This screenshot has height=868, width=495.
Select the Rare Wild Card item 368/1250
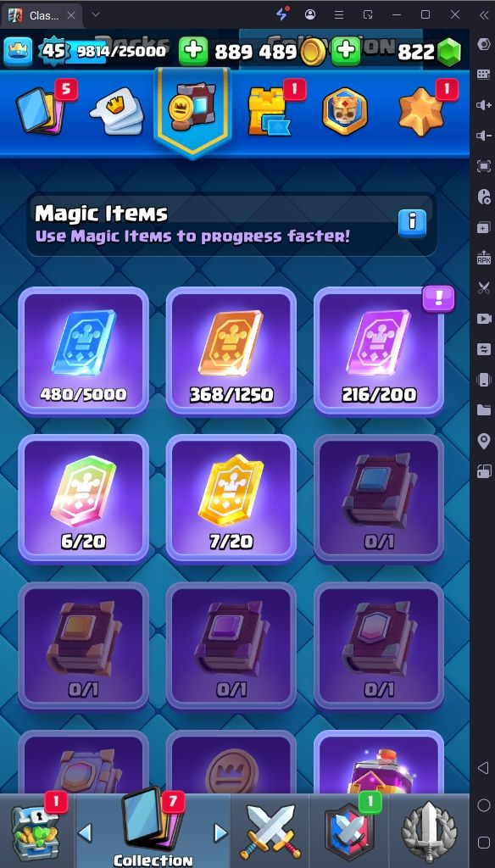[x=231, y=351]
